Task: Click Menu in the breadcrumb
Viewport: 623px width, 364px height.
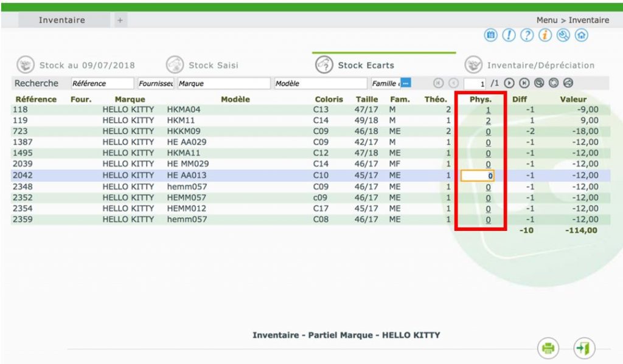Action: pyautogui.click(x=547, y=20)
